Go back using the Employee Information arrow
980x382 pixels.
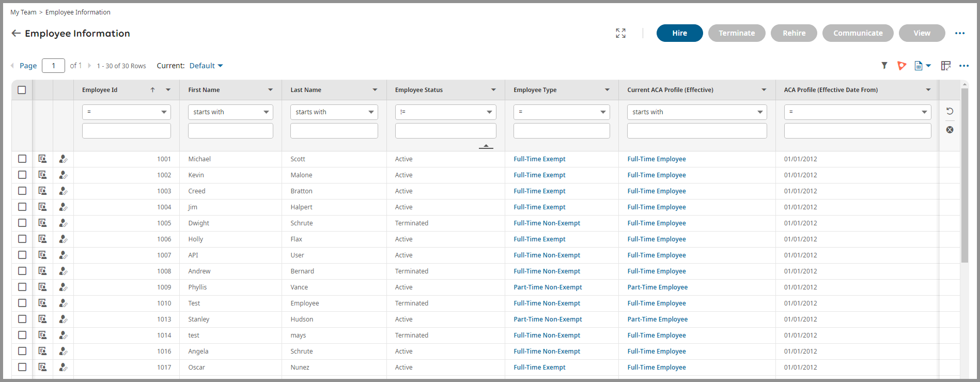coord(16,33)
